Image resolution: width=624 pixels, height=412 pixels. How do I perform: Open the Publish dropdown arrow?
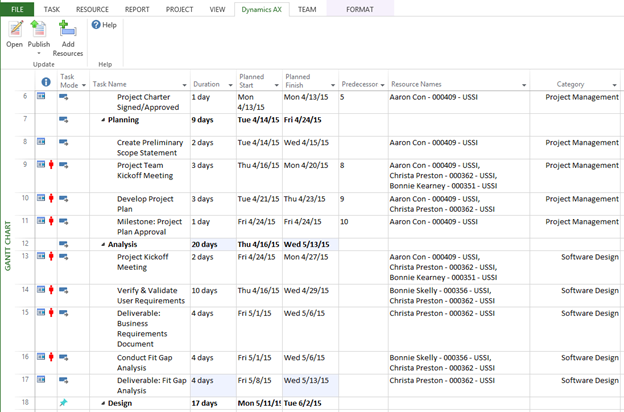[x=39, y=53]
